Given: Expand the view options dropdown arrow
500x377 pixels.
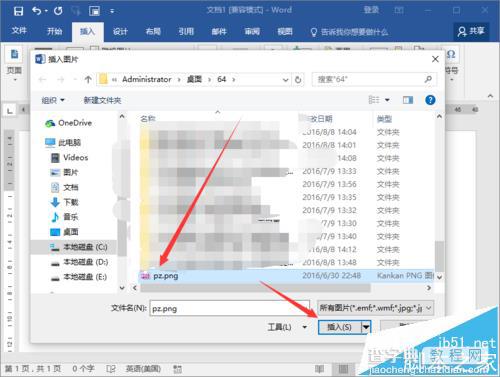Looking at the screenshot, I should [387, 100].
